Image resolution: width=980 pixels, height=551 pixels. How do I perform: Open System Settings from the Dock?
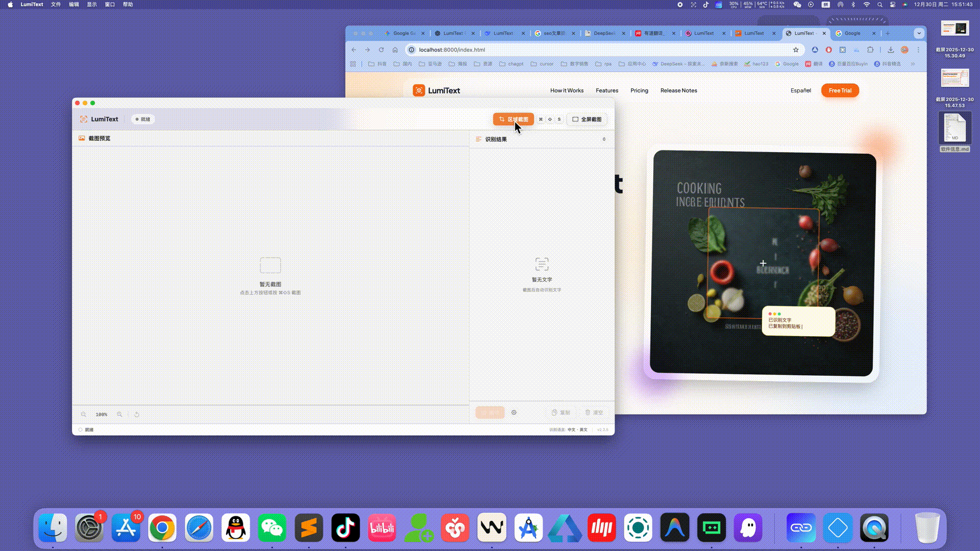point(89,528)
